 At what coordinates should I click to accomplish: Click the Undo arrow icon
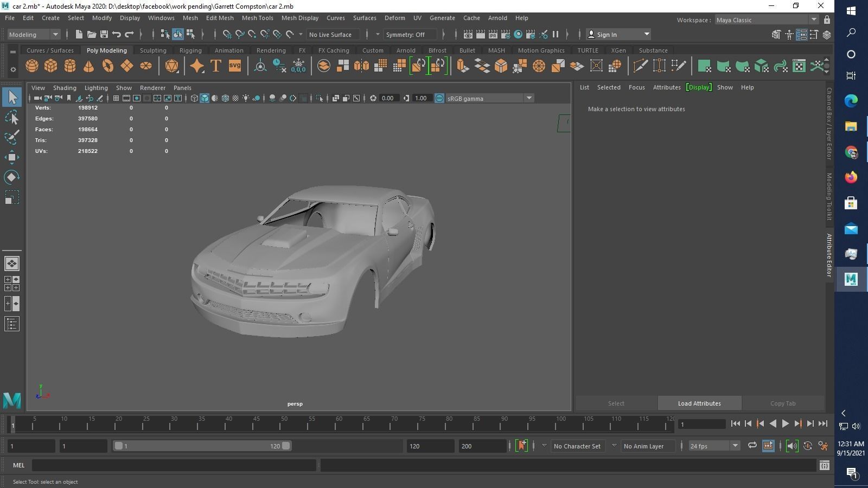pyautogui.click(x=117, y=34)
